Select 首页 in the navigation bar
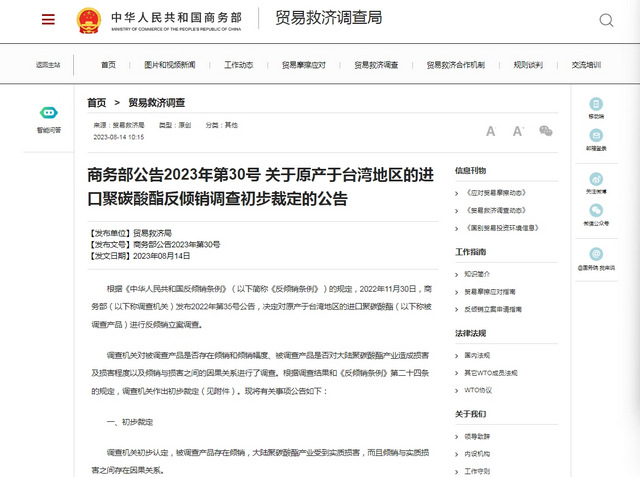Viewport: 640px width, 477px height. 109,65
